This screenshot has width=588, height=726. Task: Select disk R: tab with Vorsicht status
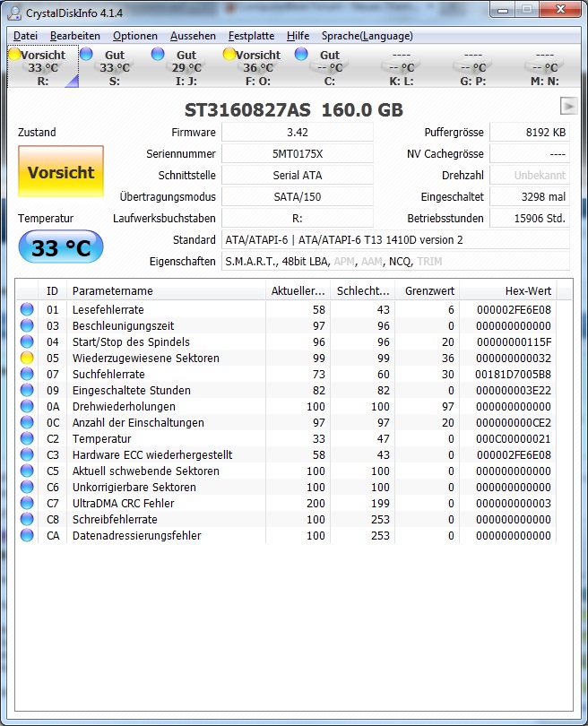pyautogui.click(x=43, y=67)
